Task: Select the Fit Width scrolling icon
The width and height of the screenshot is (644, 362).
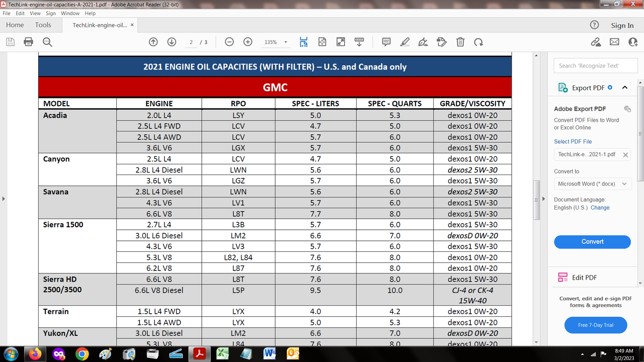Action: pyautogui.click(x=304, y=42)
